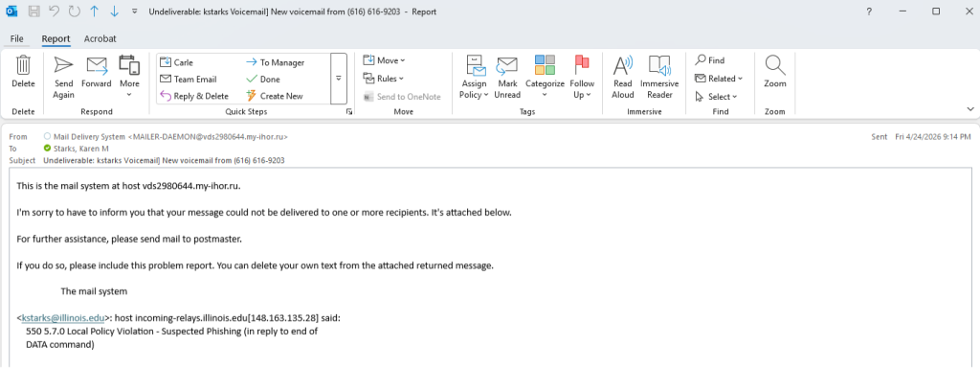Open the Categorize color menu
Screen dimensions: 980x368
coord(545,77)
